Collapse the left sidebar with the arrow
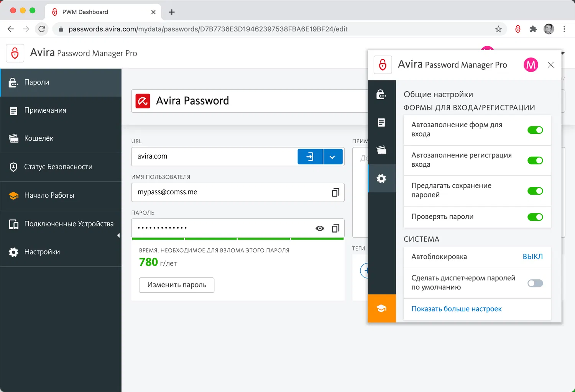575x392 pixels. 118,235
